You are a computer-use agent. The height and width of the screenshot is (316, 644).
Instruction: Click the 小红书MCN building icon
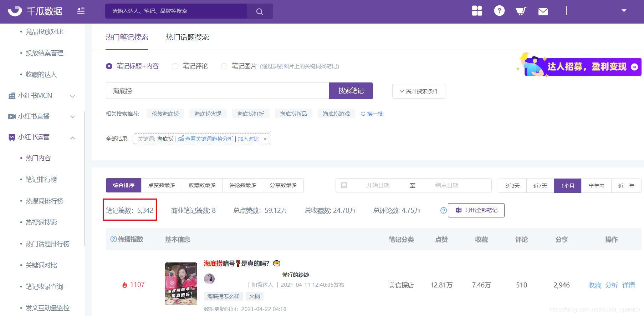tap(12, 96)
